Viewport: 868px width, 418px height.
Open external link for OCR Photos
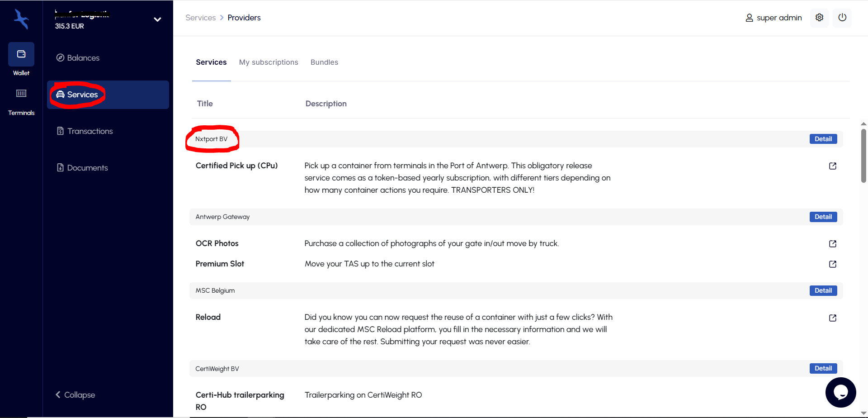coord(833,244)
